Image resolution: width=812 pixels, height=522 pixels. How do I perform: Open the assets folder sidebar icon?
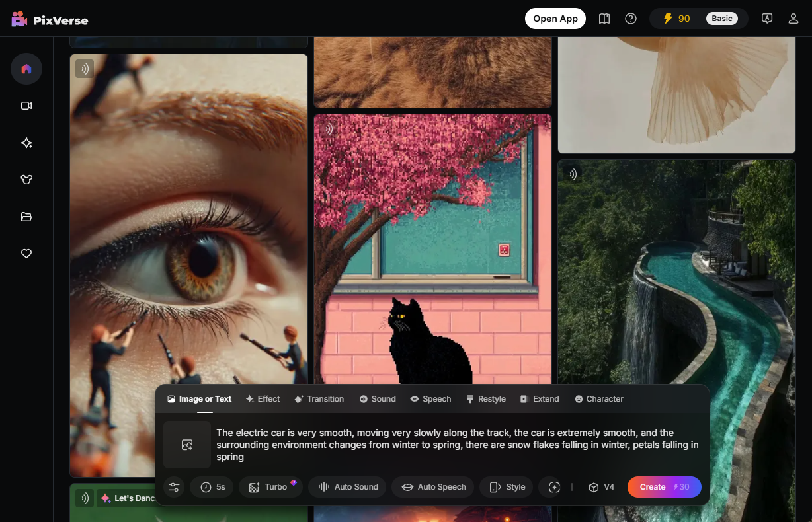(26, 217)
